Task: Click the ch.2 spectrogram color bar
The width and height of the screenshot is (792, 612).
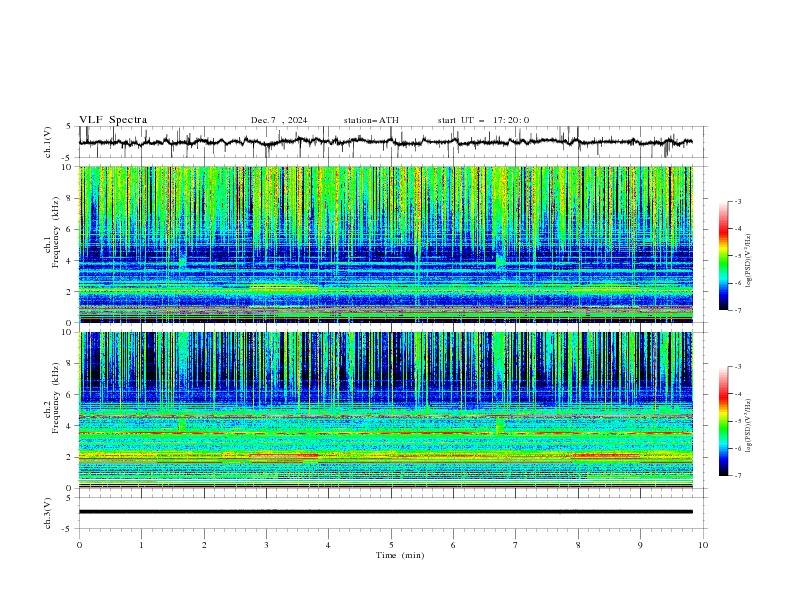Action: coord(723,421)
